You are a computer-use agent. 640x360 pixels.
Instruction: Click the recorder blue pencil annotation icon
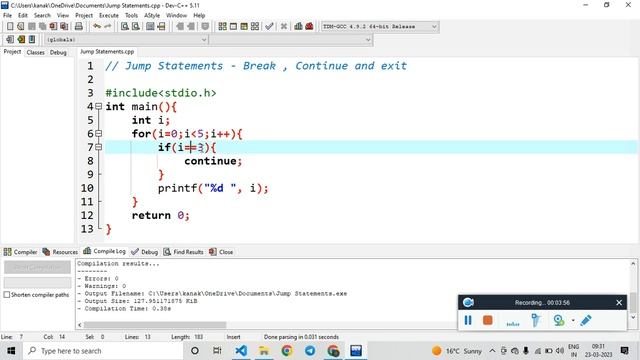pos(586,320)
